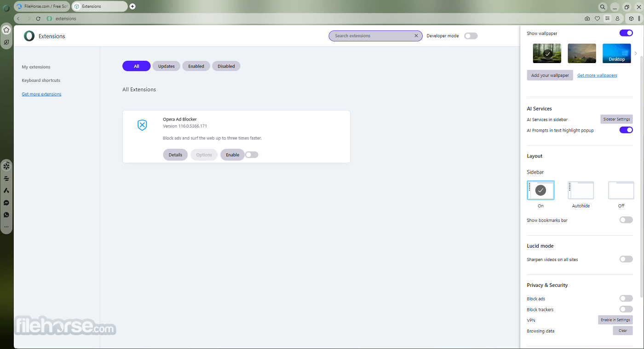Image resolution: width=644 pixels, height=349 pixels.
Task: Enable Show bookmarks bar switch
Action: 626,220
